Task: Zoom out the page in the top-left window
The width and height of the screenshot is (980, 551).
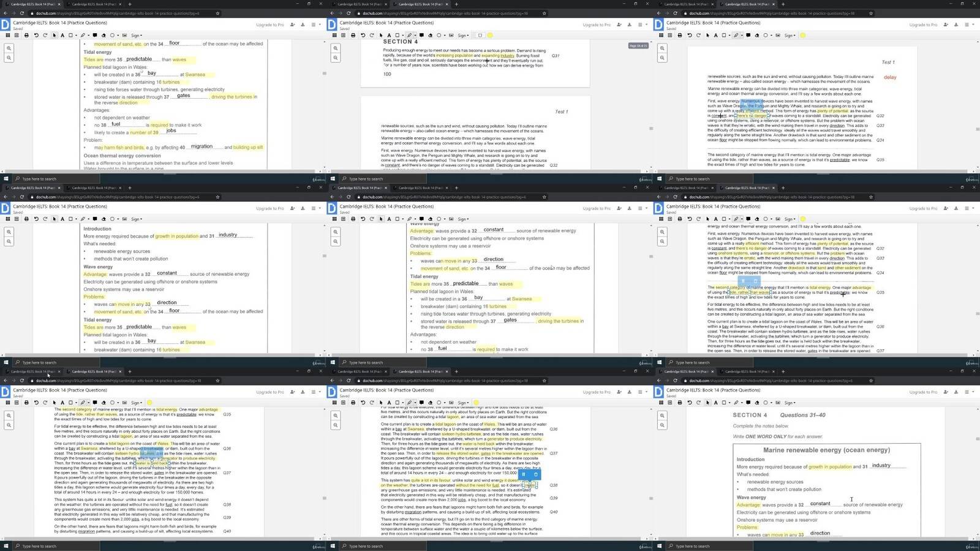Action: (9, 58)
